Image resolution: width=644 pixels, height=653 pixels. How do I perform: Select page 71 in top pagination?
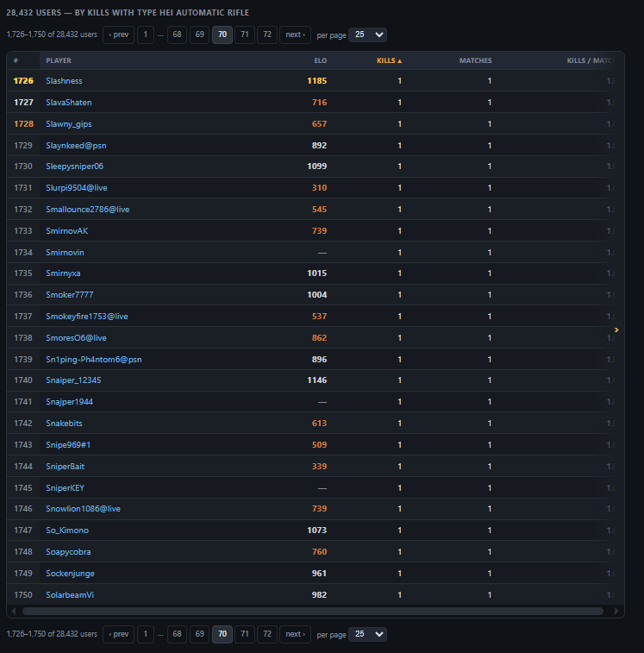[x=245, y=35]
